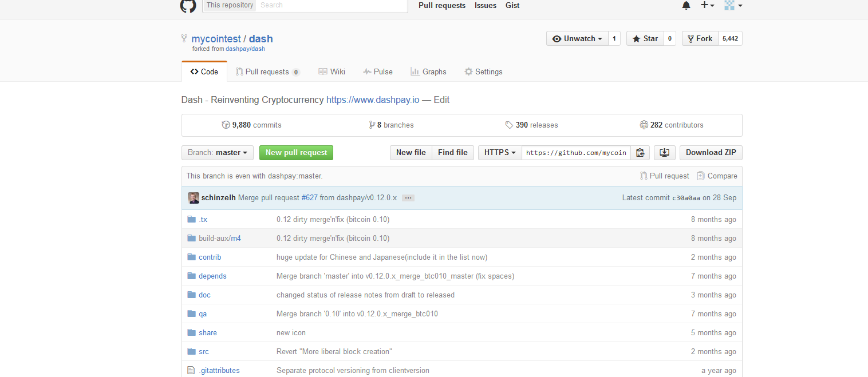The image size is (868, 377).
Task: View the 390 releases
Action: coord(531,125)
